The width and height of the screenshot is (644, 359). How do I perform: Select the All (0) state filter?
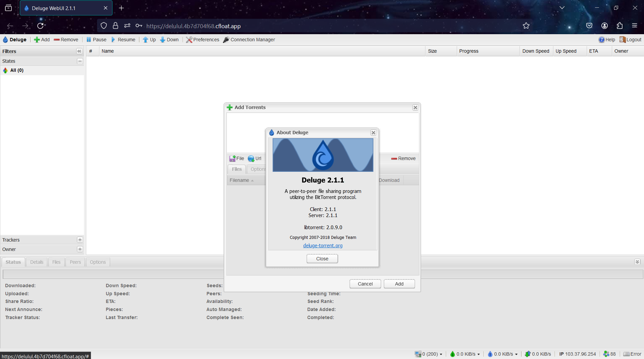tap(42, 70)
